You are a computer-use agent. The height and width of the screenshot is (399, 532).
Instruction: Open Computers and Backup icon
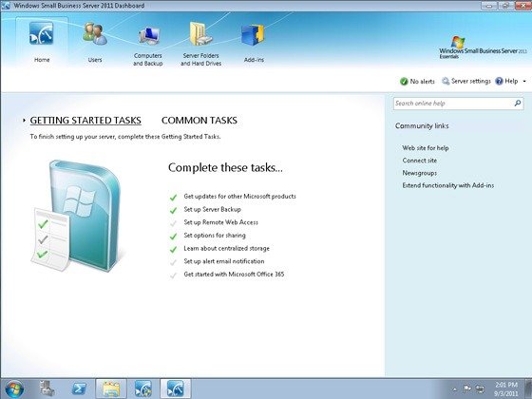pos(148,36)
